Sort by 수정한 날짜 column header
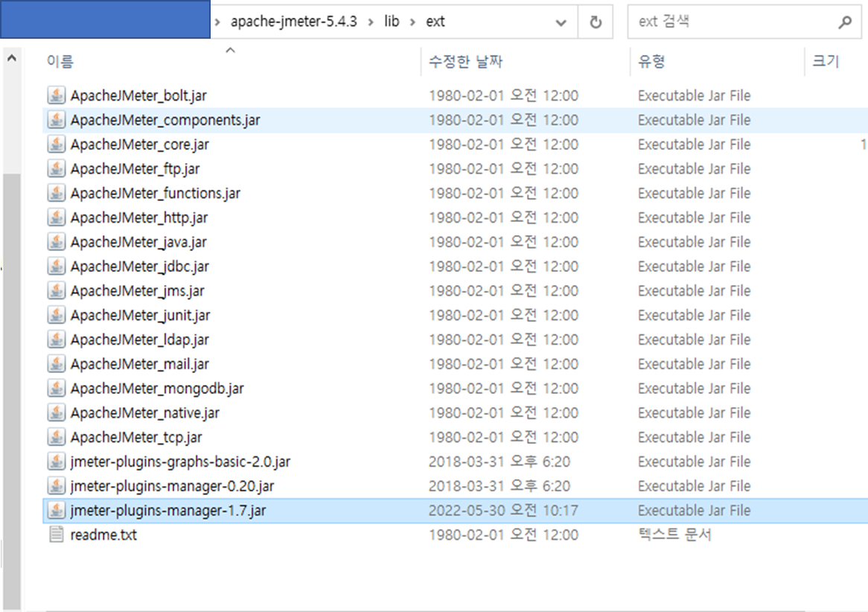 [x=526, y=61]
